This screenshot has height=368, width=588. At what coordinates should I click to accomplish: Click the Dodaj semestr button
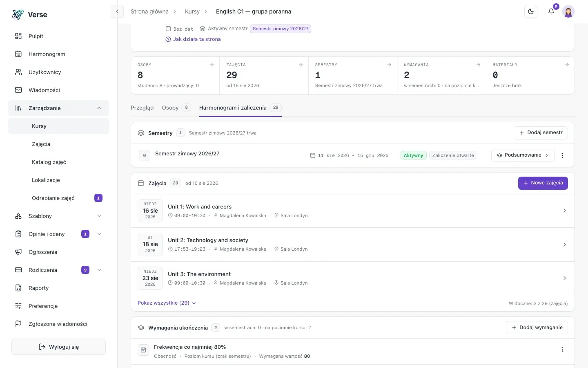tap(541, 132)
